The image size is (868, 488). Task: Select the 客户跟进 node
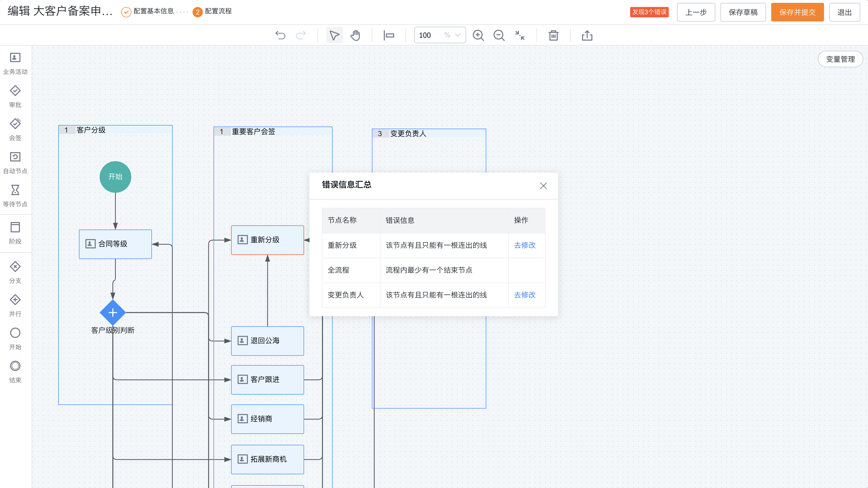(x=268, y=380)
